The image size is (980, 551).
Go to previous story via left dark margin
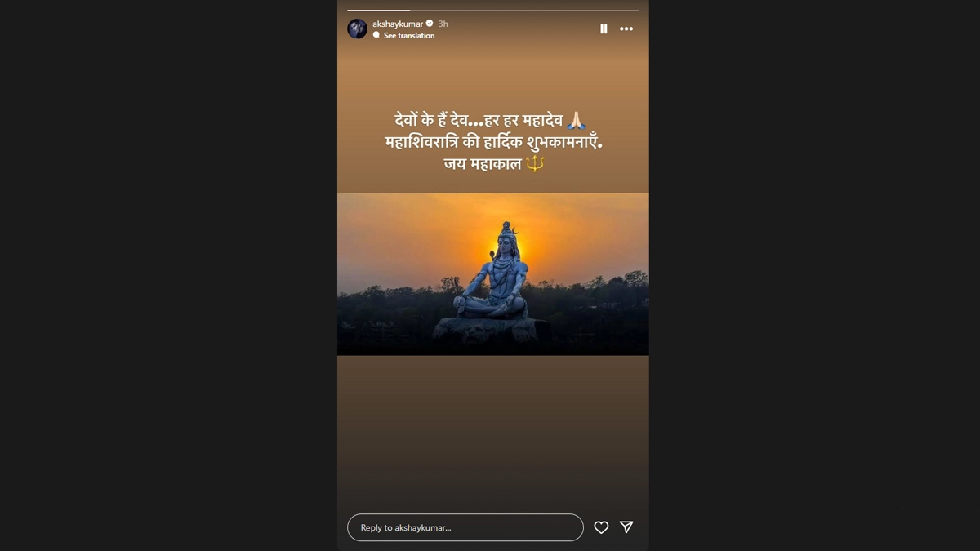[x=168, y=275]
